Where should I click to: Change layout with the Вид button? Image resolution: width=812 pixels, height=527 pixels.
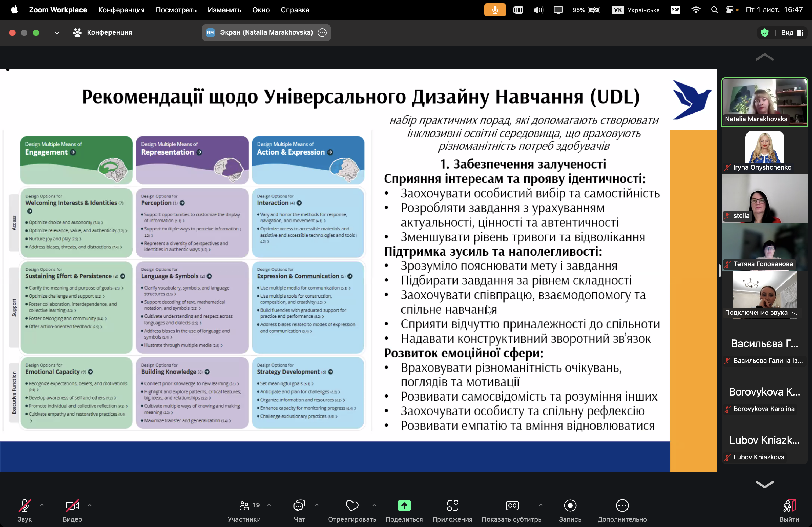pyautogui.click(x=793, y=33)
